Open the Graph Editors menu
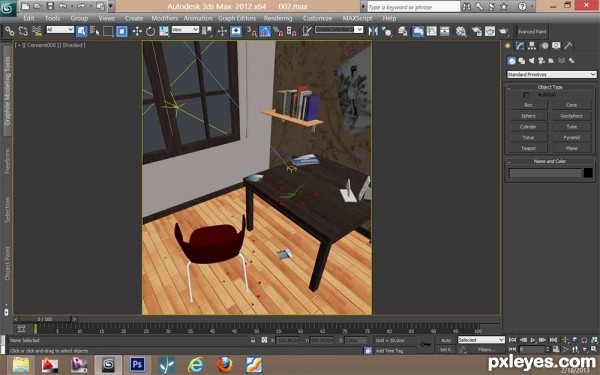The width and height of the screenshot is (600, 375). [x=237, y=18]
